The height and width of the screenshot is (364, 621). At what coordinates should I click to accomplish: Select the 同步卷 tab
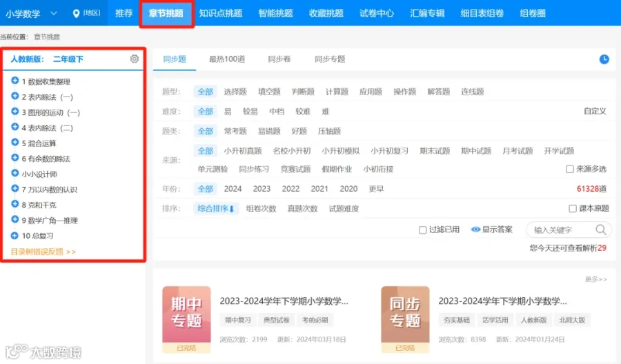[279, 59]
